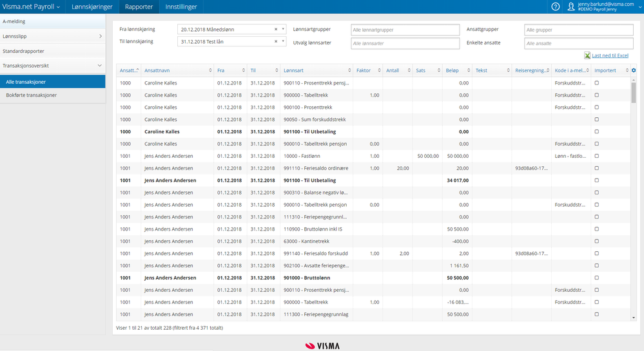
Task: Sort by Ansattnavn column sort arrows
Action: coord(210,70)
